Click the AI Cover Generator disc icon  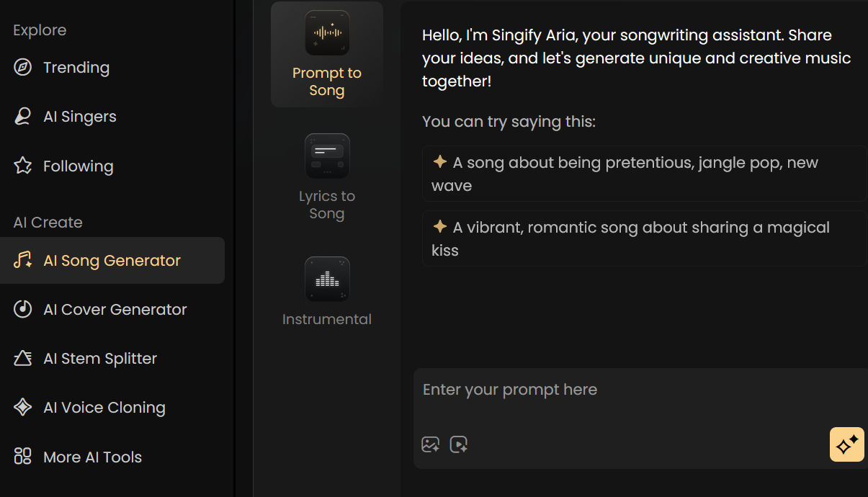(23, 310)
